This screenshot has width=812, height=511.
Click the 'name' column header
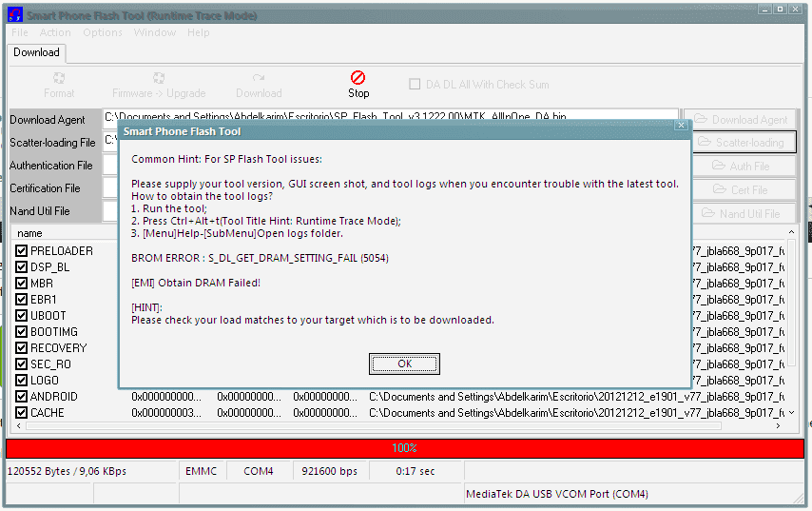(29, 233)
